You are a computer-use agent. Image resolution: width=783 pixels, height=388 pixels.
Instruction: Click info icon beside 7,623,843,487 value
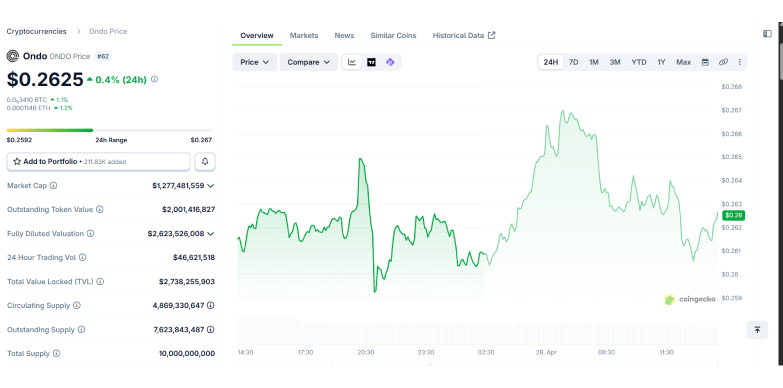click(211, 330)
